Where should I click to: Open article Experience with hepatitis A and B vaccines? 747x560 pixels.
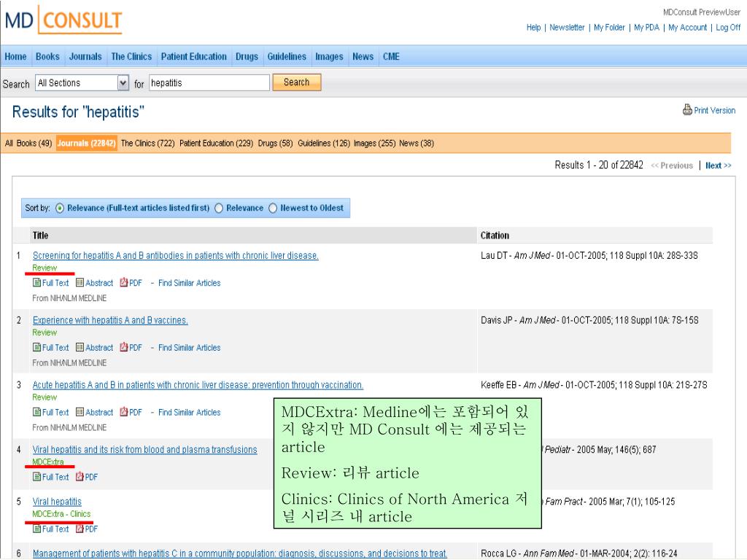(110, 321)
